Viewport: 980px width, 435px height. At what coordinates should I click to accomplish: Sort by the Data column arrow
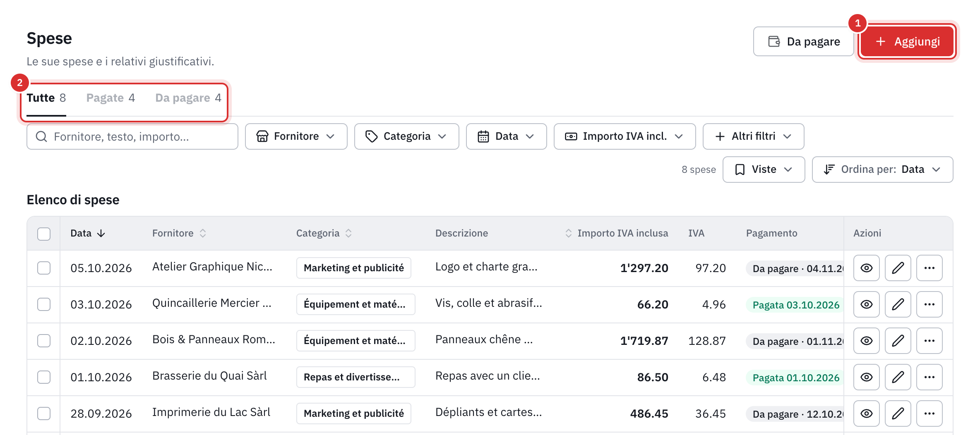(101, 233)
